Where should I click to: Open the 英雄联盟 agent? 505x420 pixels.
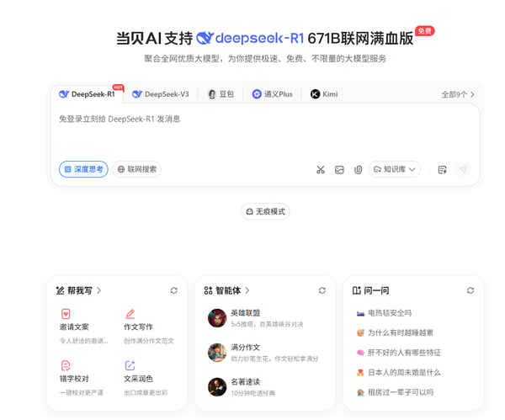tap(245, 313)
